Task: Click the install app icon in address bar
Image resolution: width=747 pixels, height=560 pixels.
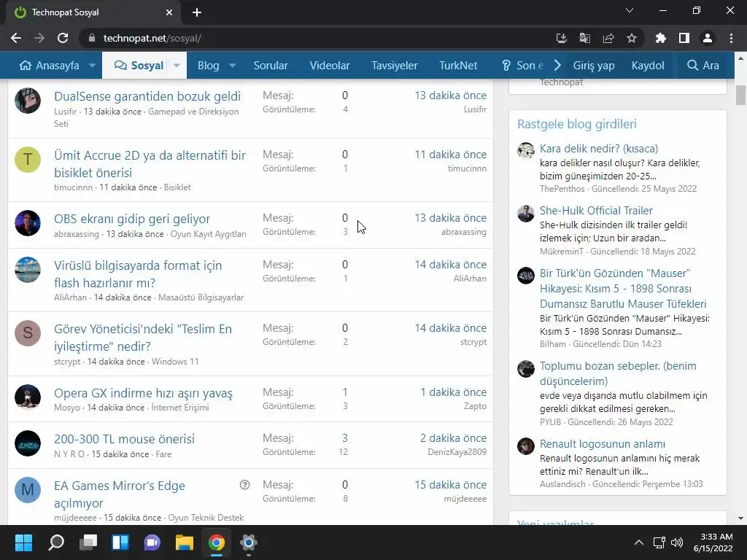Action: click(x=561, y=38)
